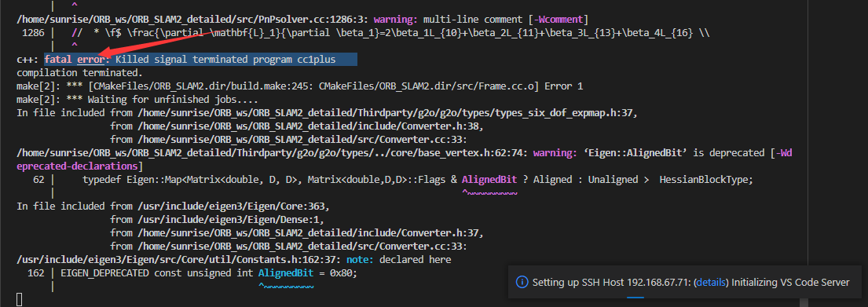The width and height of the screenshot is (868, 307).
Task: Open the include/Converter.h:38 path link
Action: 309,127
